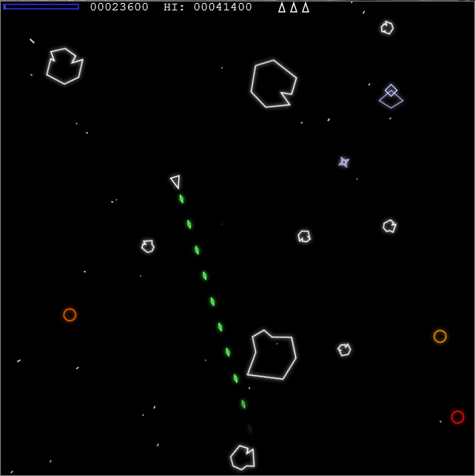This screenshot has height=476, width=475.
Task: Click the small asteroid in top right corner
Action: [x=387, y=27]
